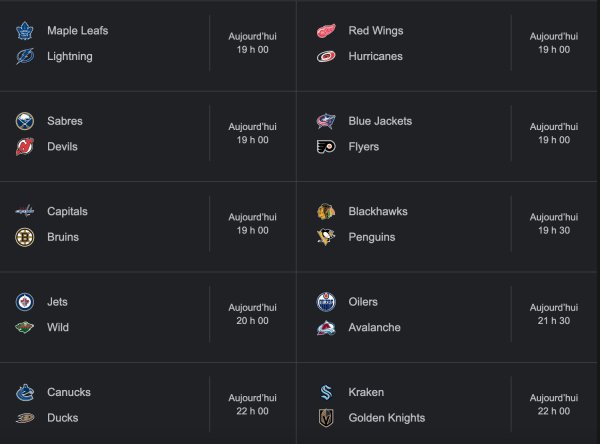600x444 pixels.
Task: Select the Golden Knights logo icon
Action: click(x=326, y=418)
